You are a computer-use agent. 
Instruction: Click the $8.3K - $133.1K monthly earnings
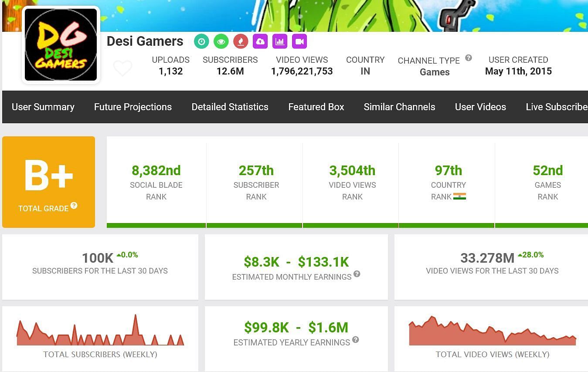click(x=296, y=262)
